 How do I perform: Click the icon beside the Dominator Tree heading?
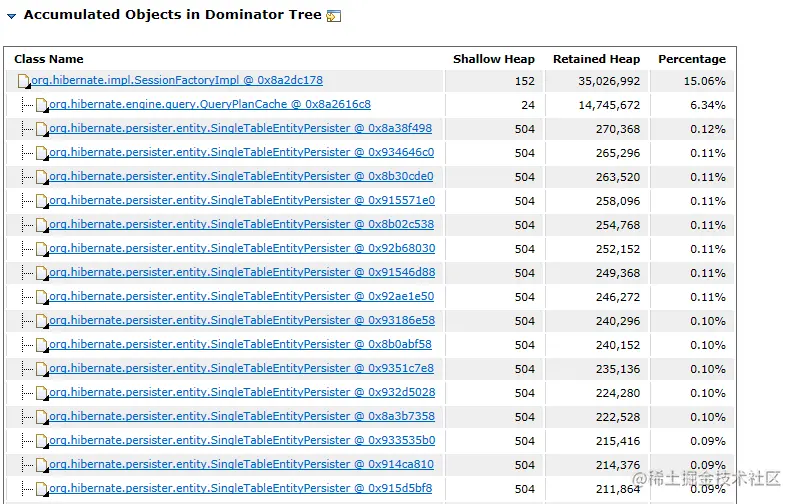[334, 16]
